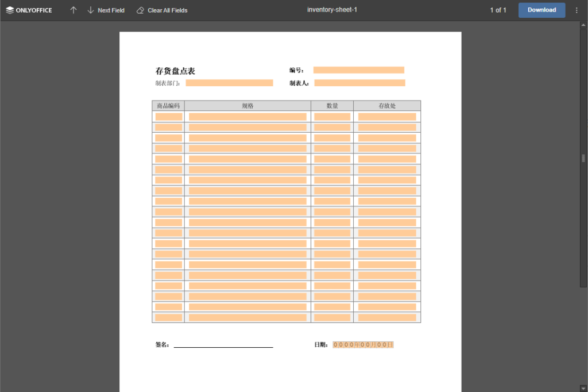Click the 1 of 1 page indicator
588x392 pixels.
click(497, 10)
